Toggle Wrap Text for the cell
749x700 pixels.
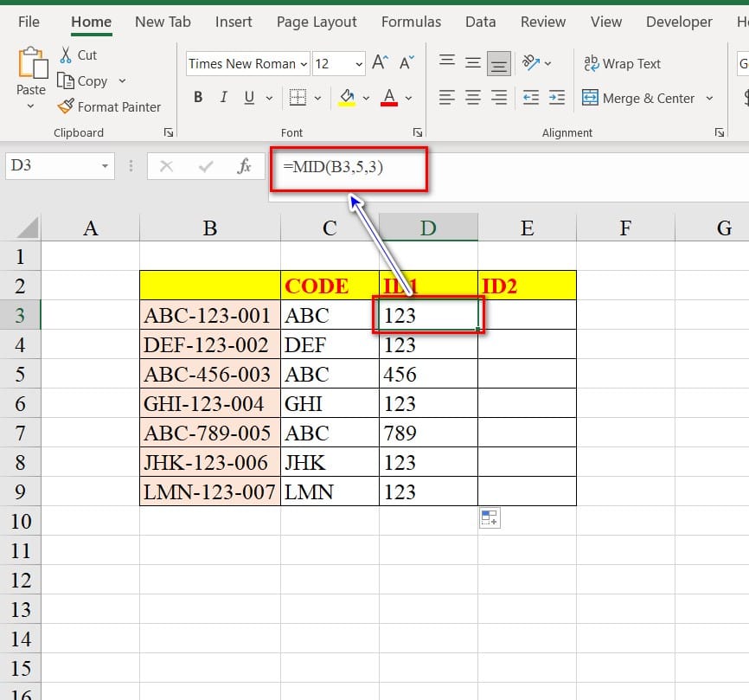pos(622,63)
